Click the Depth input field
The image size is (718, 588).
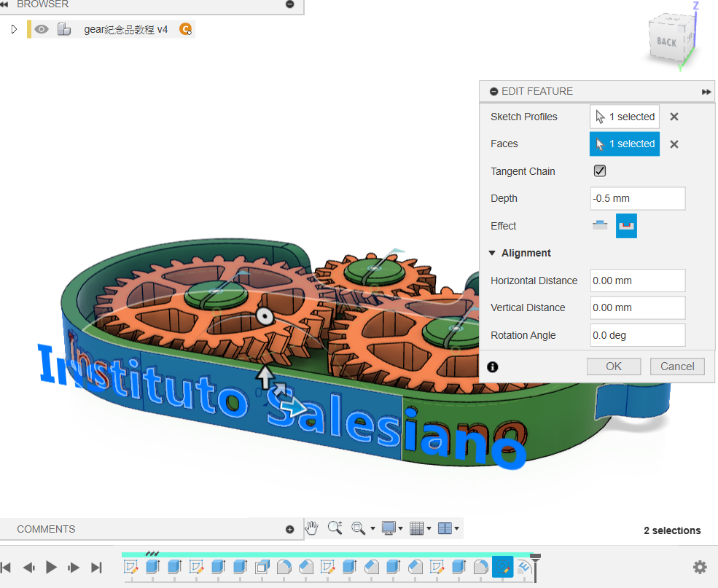[637, 198]
